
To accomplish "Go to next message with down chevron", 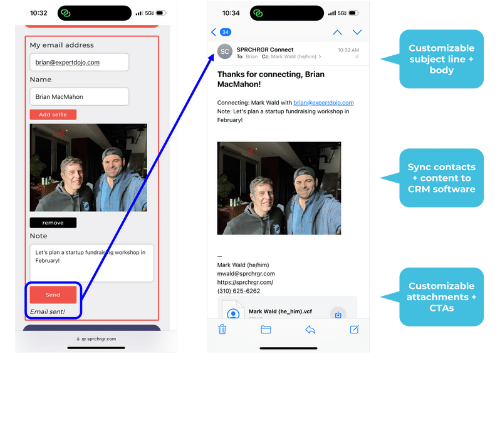I will pyautogui.click(x=357, y=32).
